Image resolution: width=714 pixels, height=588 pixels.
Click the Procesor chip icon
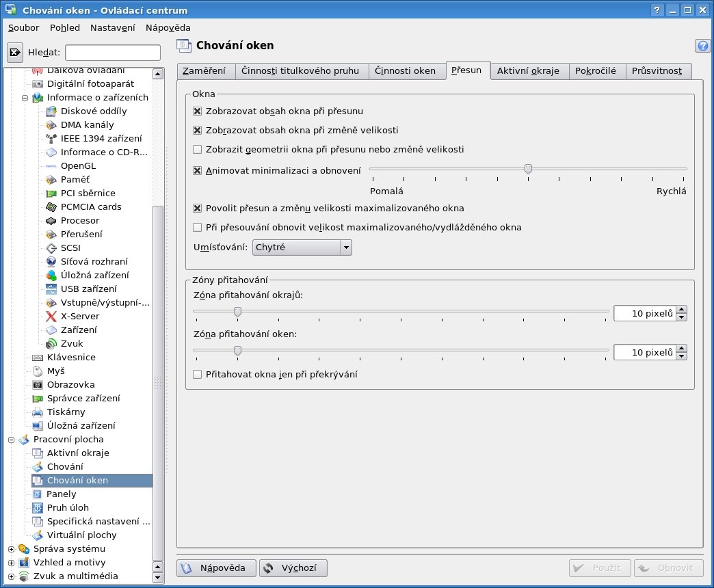click(x=51, y=220)
